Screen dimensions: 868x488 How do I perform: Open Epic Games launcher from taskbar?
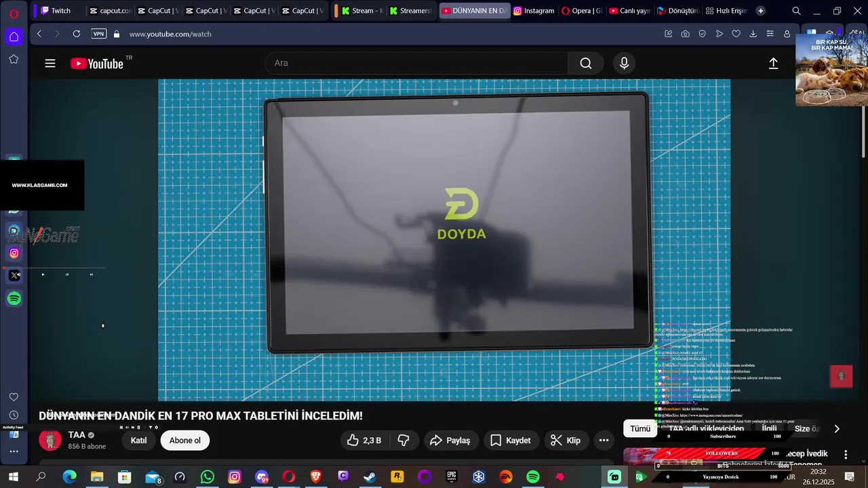452,477
